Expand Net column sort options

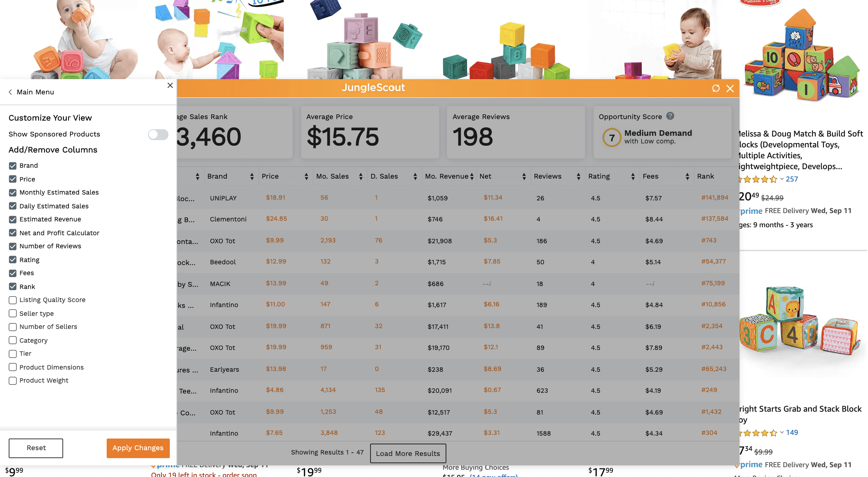coord(523,176)
